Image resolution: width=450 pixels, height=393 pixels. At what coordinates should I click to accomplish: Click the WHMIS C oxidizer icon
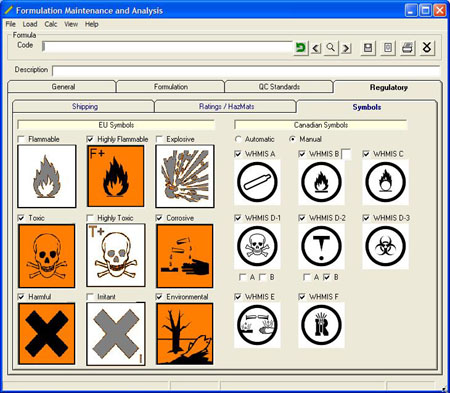(385, 182)
